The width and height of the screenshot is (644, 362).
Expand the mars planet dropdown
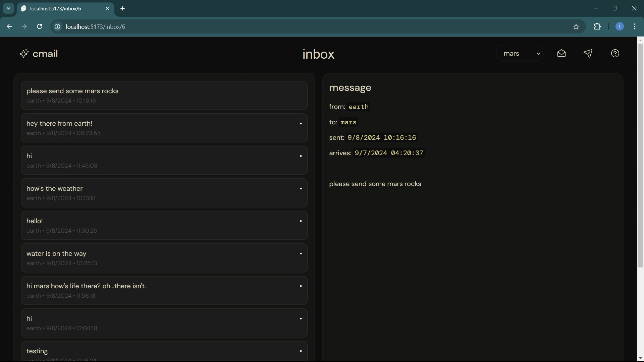[520, 54]
